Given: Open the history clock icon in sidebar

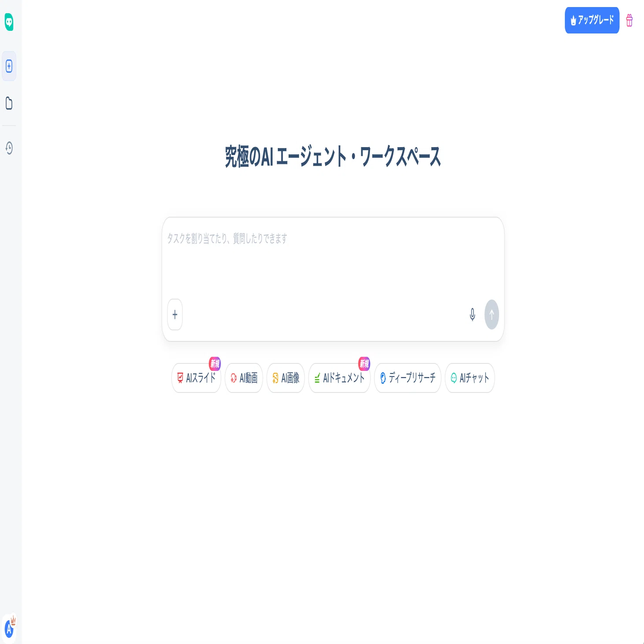Looking at the screenshot, I should (9, 148).
